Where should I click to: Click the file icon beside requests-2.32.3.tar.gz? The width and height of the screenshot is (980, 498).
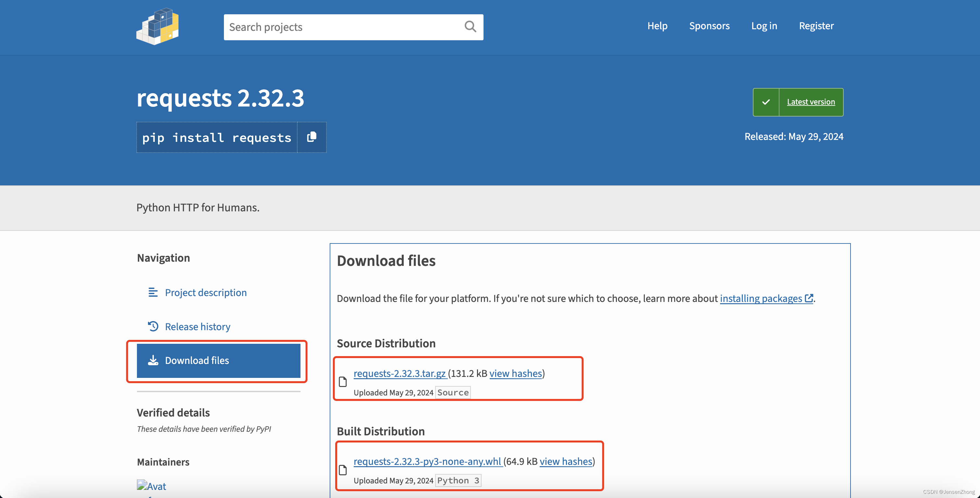coord(343,381)
